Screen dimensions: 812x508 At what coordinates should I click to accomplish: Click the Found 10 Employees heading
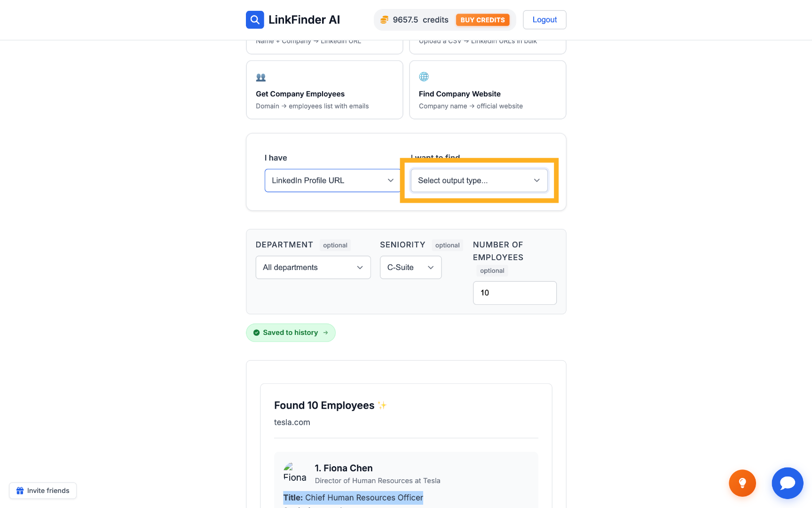click(x=324, y=405)
